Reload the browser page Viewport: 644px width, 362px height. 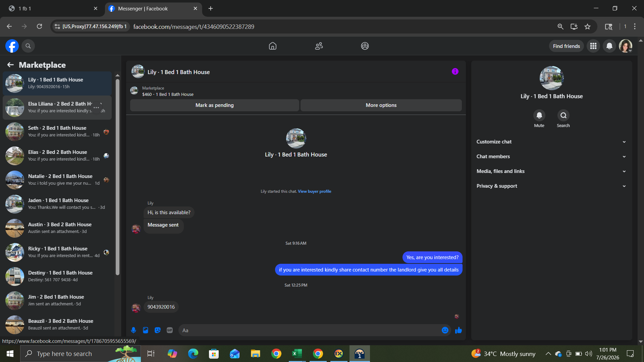coord(39,26)
